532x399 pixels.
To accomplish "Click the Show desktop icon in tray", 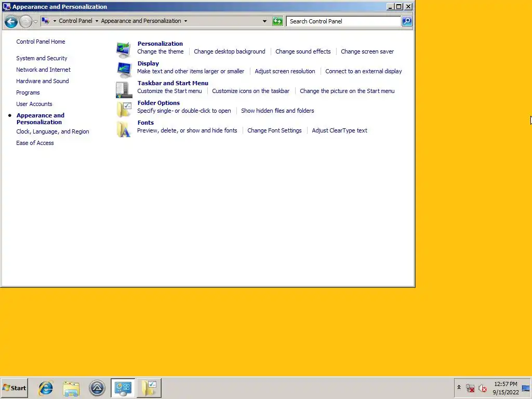I will click(526, 388).
